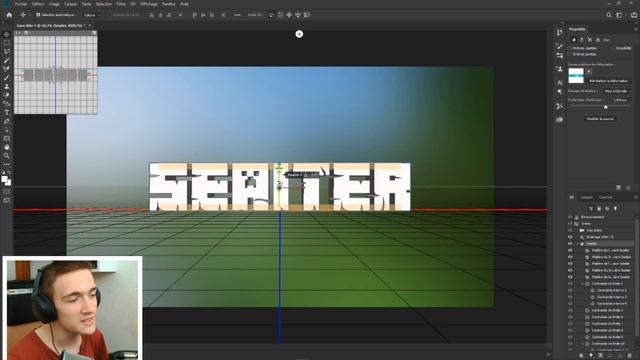Select the Hand tool
The image size is (640, 360).
click(x=7, y=147)
